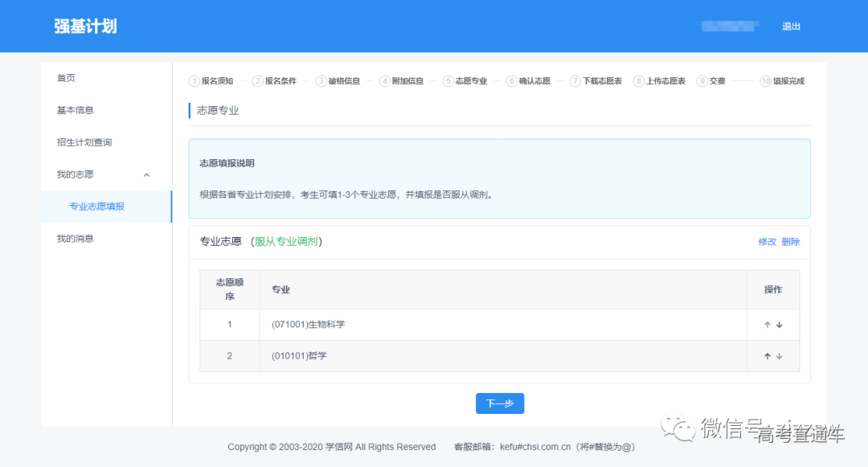The height and width of the screenshot is (467, 868).
Task: Open 我的消息 in the sidebar
Action: [x=76, y=239]
